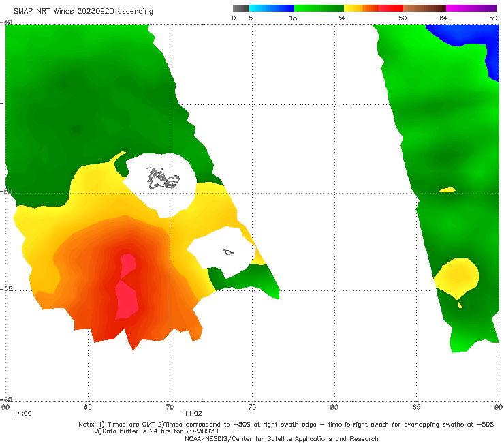
Task: Select the gray segment of the color bar
Action: pyautogui.click(x=240, y=8)
